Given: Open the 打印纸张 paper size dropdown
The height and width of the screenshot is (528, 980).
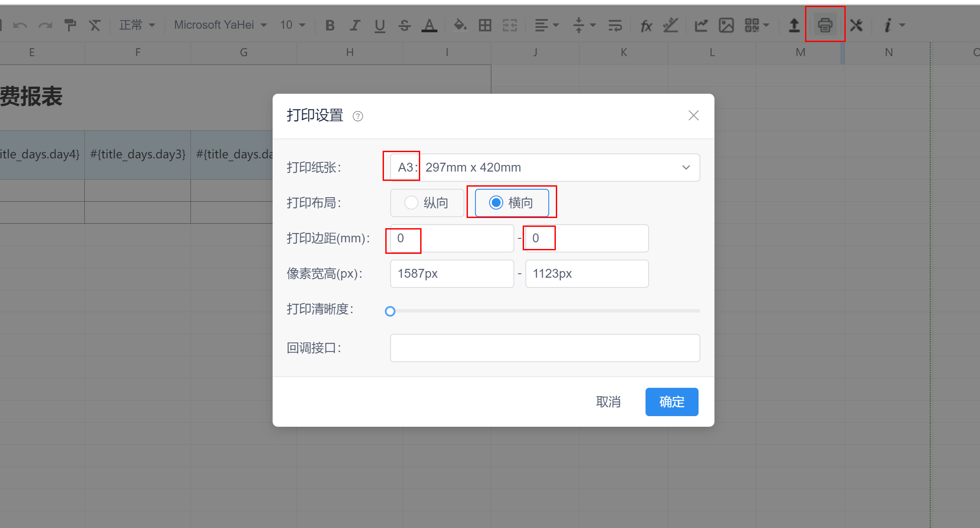Looking at the screenshot, I should (x=545, y=168).
